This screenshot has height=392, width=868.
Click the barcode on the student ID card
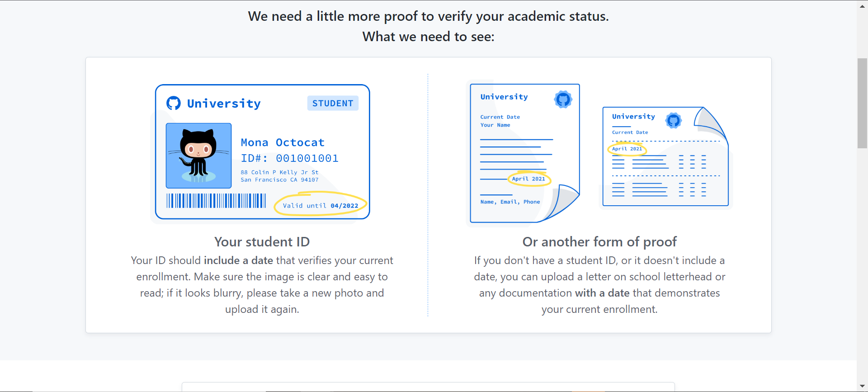tap(216, 200)
